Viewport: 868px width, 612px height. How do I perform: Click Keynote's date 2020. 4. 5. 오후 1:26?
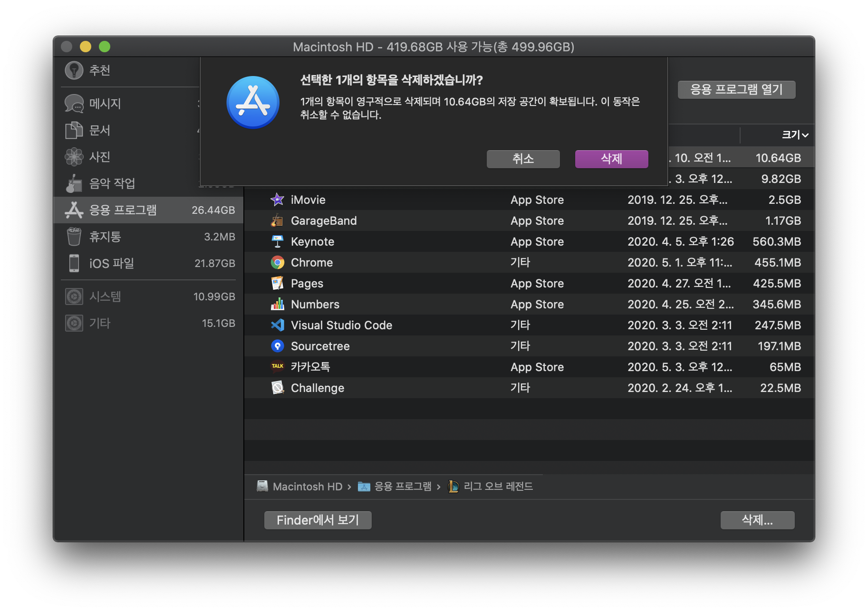point(681,242)
